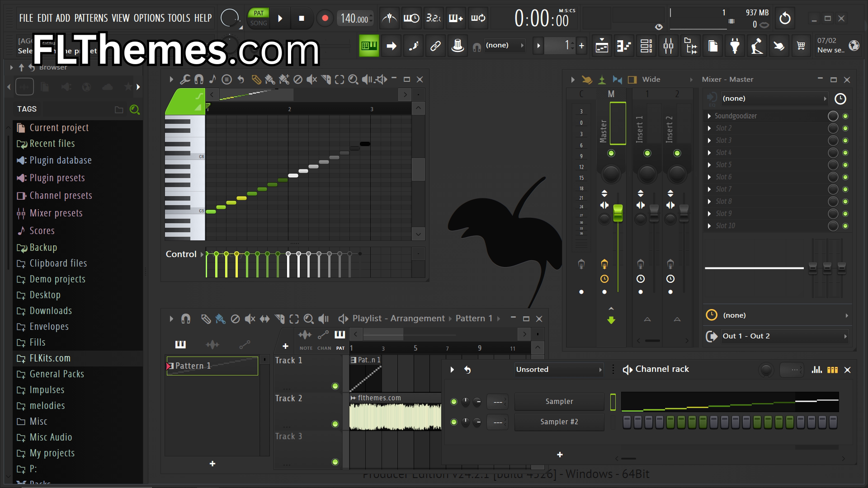
Task: Toggle the Soundgoodizer slot enable LED
Action: (845, 116)
